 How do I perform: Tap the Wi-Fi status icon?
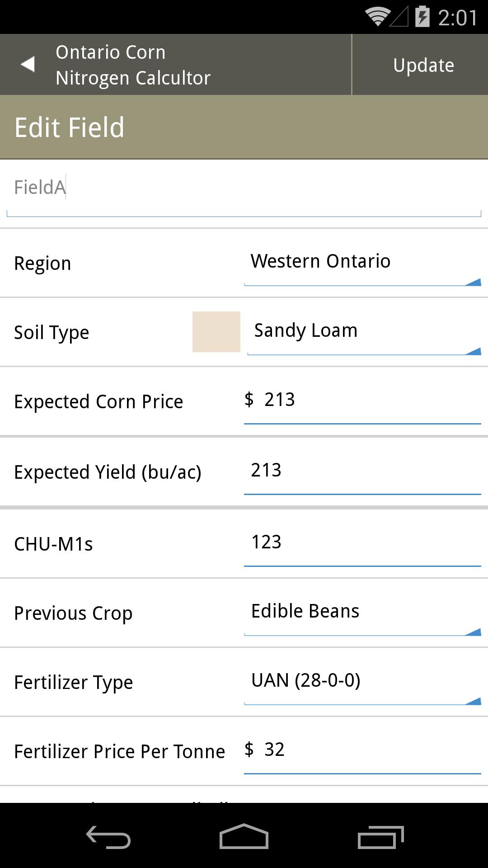click(377, 17)
